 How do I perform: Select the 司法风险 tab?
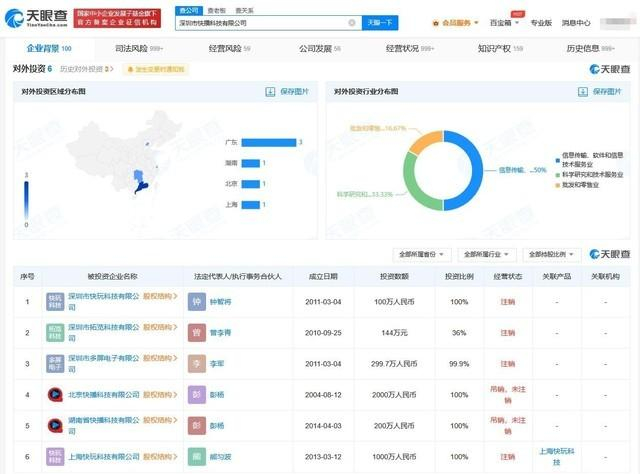click(x=139, y=49)
